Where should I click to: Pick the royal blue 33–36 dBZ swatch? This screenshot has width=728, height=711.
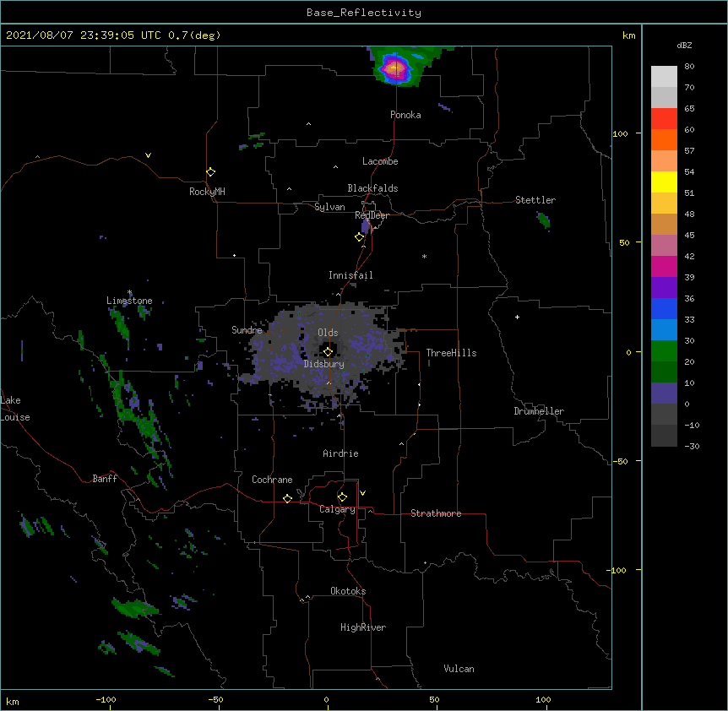(x=664, y=308)
